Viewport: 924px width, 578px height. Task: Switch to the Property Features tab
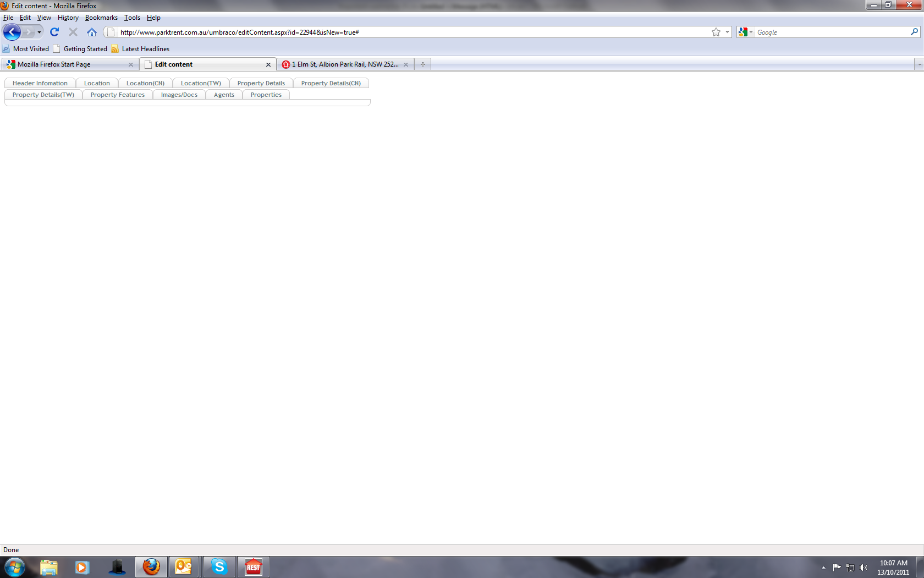[x=117, y=95]
